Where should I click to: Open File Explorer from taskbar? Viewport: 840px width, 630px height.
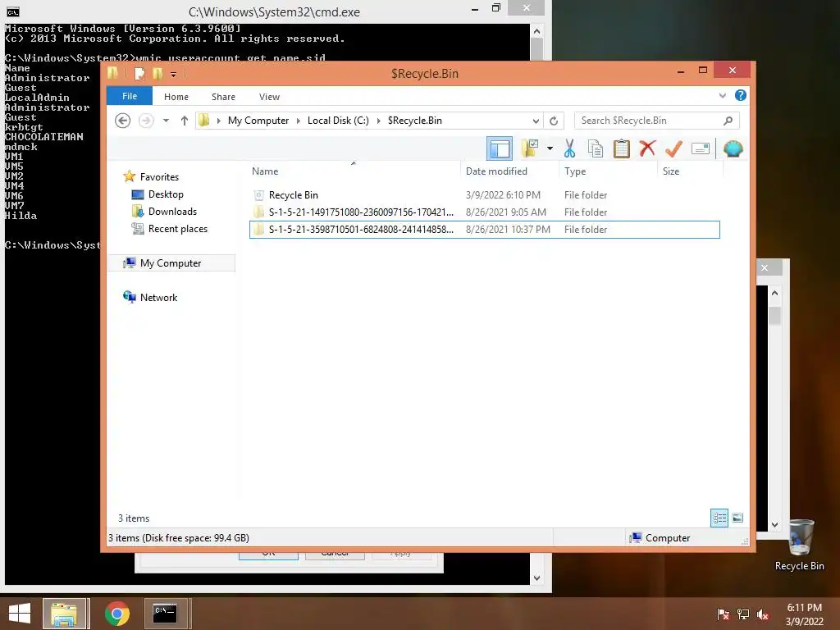pyautogui.click(x=64, y=614)
